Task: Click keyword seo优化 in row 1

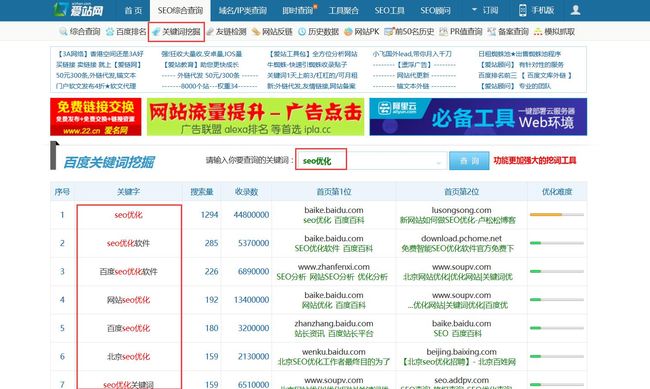Action: coord(129,215)
